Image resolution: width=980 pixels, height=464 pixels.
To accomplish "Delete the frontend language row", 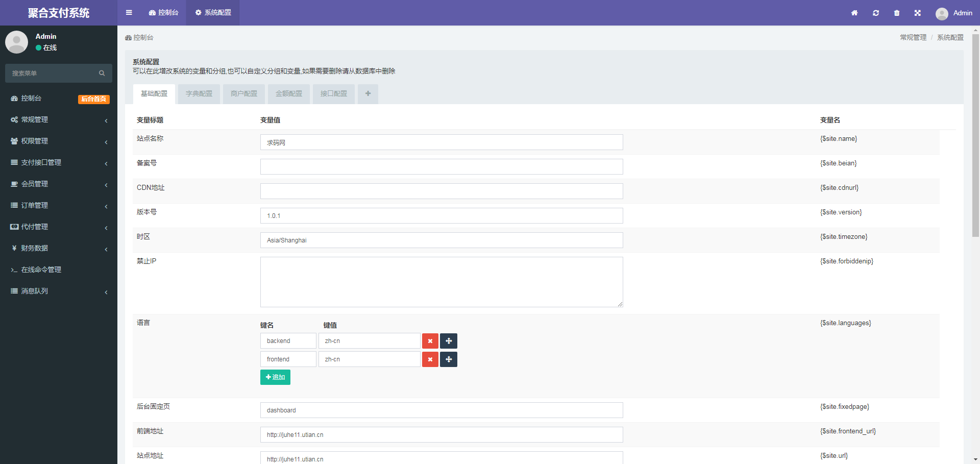I will [x=430, y=359].
